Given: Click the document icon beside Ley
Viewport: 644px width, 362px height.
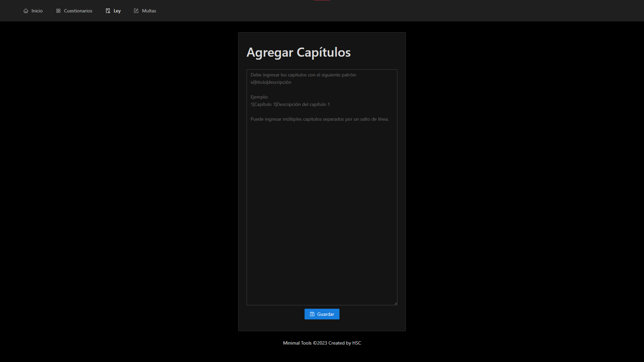Looking at the screenshot, I should 108,10.
